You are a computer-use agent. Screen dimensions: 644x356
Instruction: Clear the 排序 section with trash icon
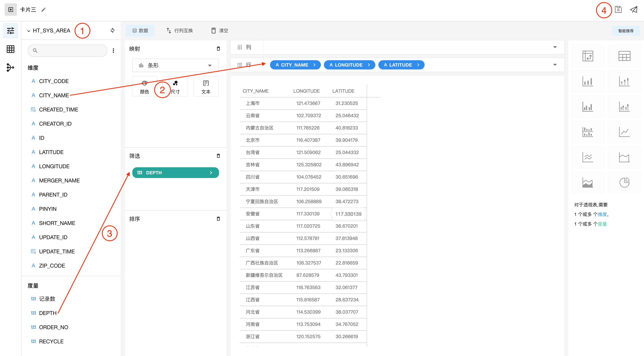pos(218,219)
